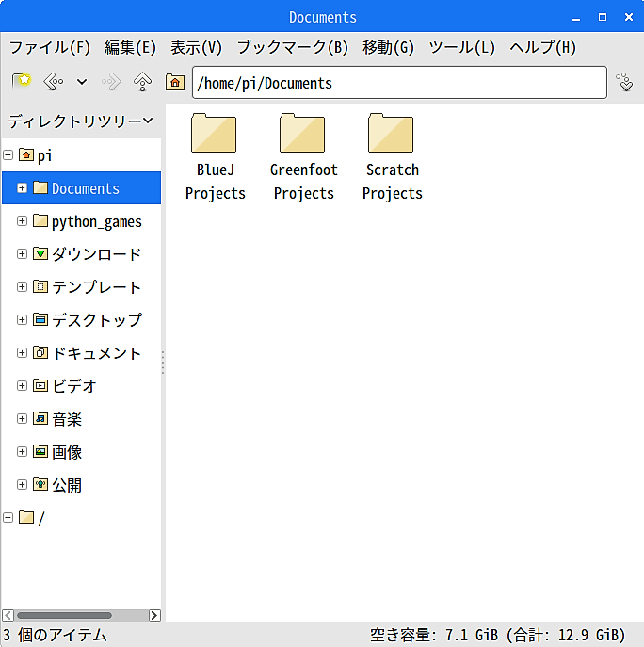Open the history dropdown arrow beside back
644x647 pixels.
(82, 82)
